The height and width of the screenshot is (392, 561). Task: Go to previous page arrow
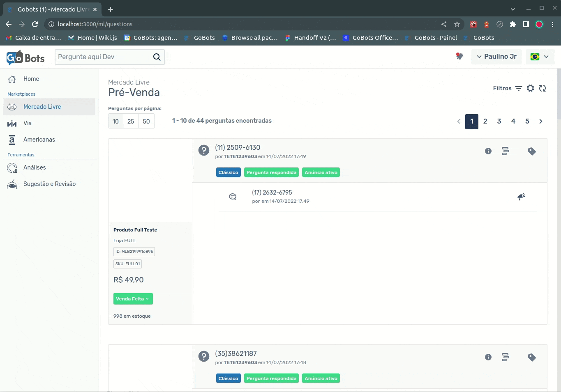(x=459, y=121)
